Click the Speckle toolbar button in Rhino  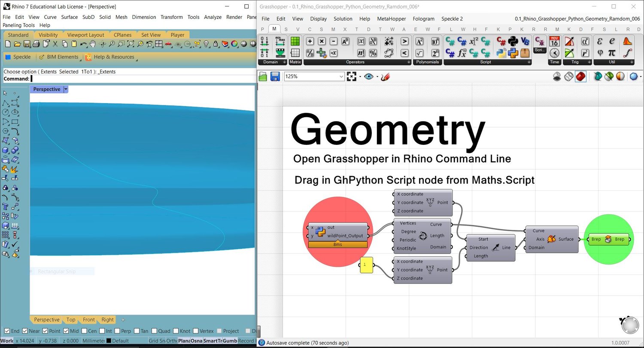[x=18, y=57]
